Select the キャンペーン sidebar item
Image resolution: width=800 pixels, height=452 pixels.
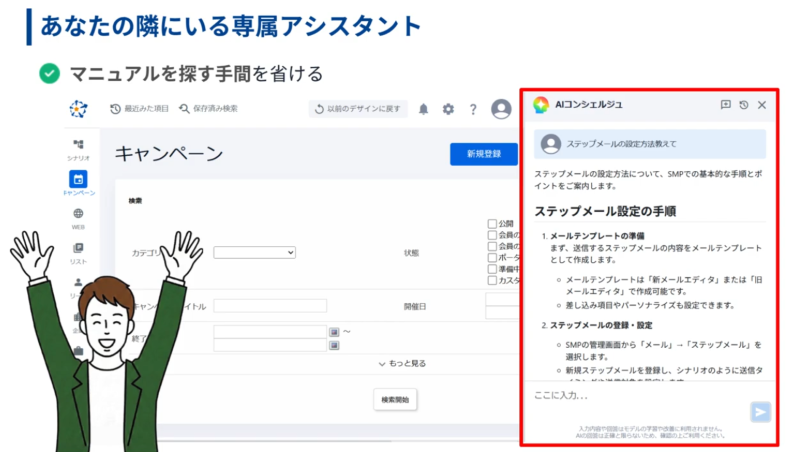[x=78, y=183]
